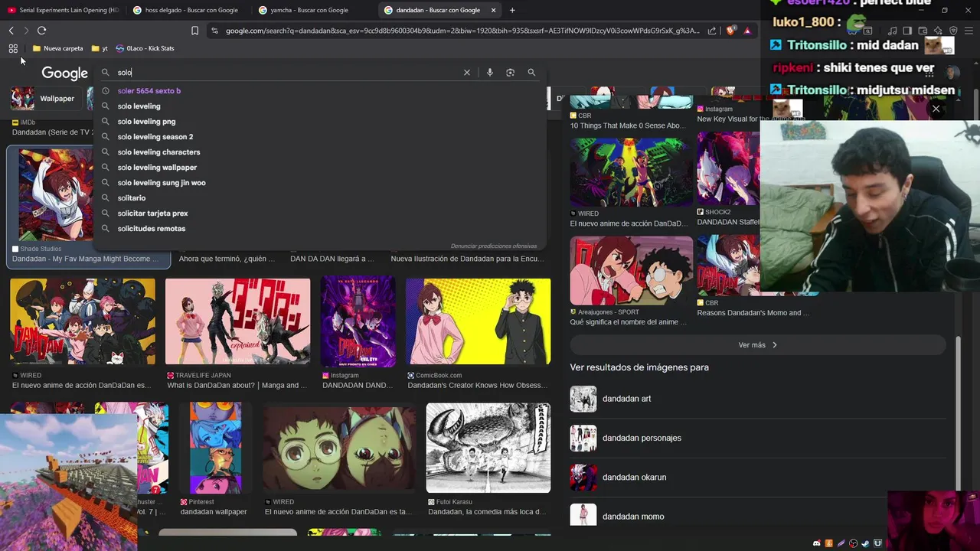Open related search 'dandadan personajes'
This screenshot has height=551, width=980.
pyautogui.click(x=758, y=438)
